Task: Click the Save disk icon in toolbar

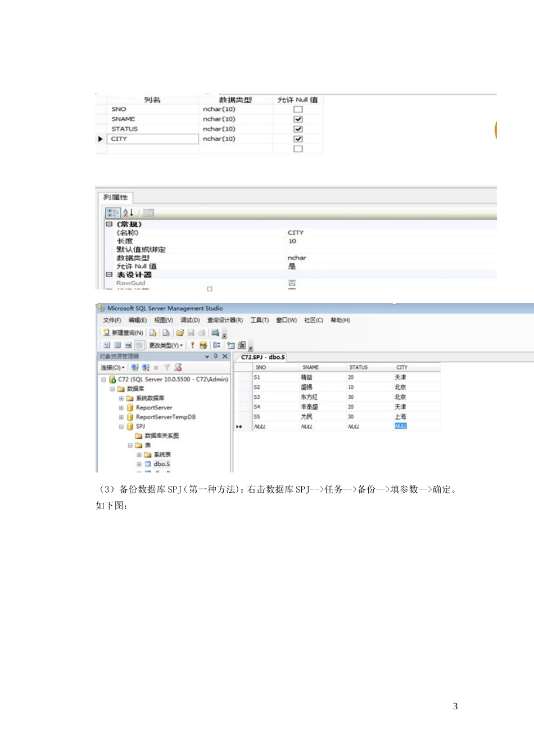Action: click(191, 332)
